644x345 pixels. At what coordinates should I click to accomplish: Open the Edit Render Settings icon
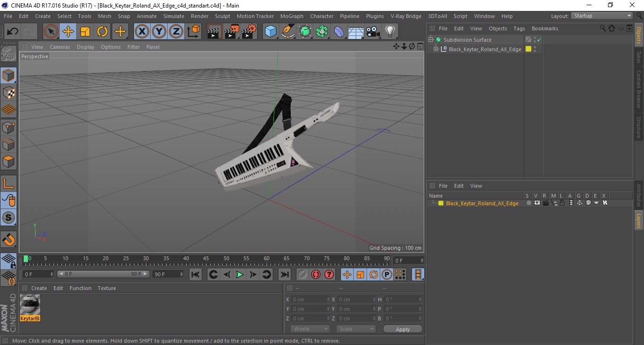click(249, 32)
